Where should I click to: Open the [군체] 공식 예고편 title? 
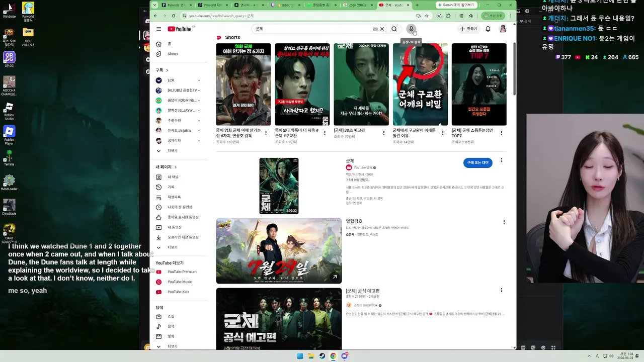click(x=363, y=291)
